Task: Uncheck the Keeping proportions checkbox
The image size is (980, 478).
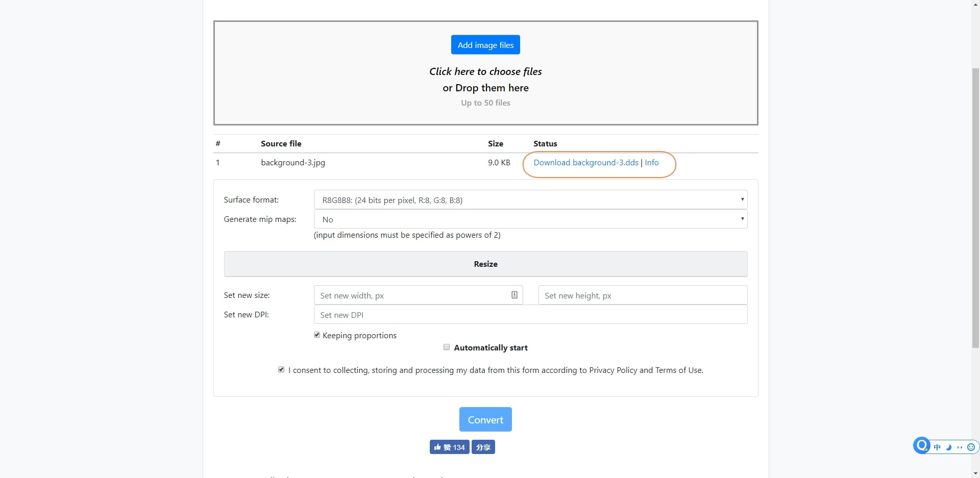Action: 317,335
